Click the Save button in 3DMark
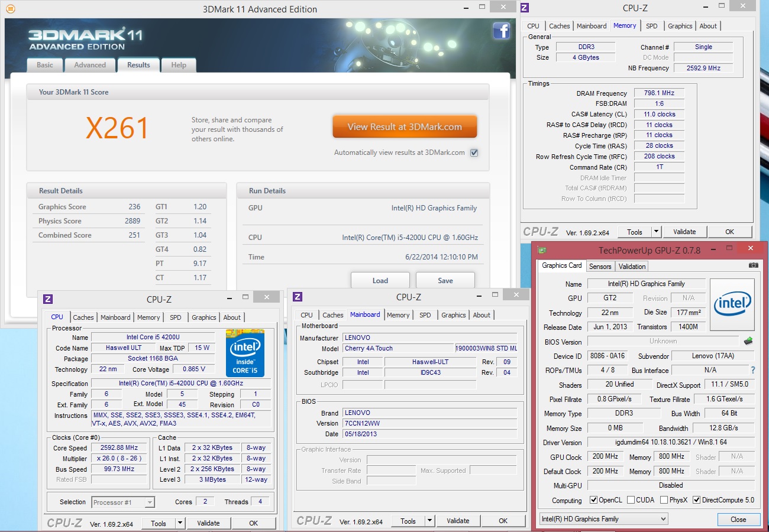The height and width of the screenshot is (532, 769). tap(445, 280)
